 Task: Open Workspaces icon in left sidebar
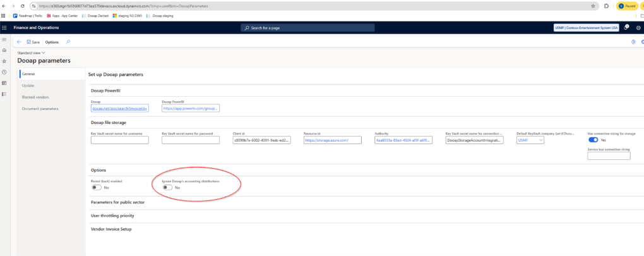4,83
